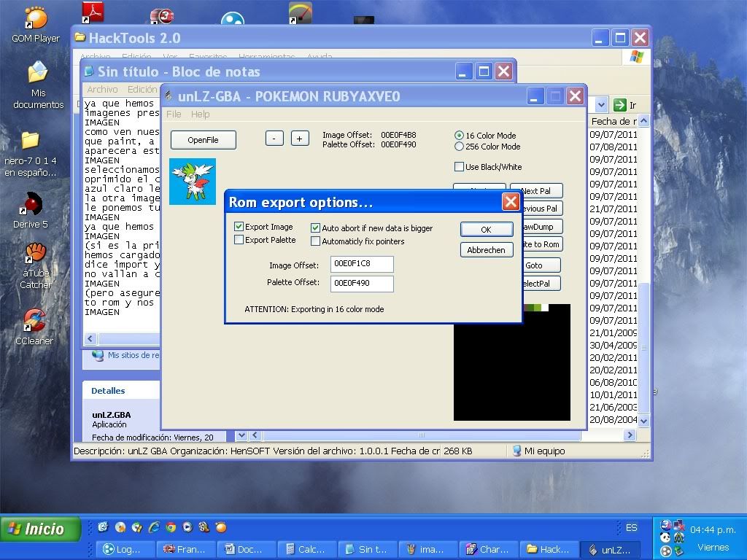The width and height of the screenshot is (747, 560).
Task: Click the Next Pal button
Action: [x=536, y=191]
